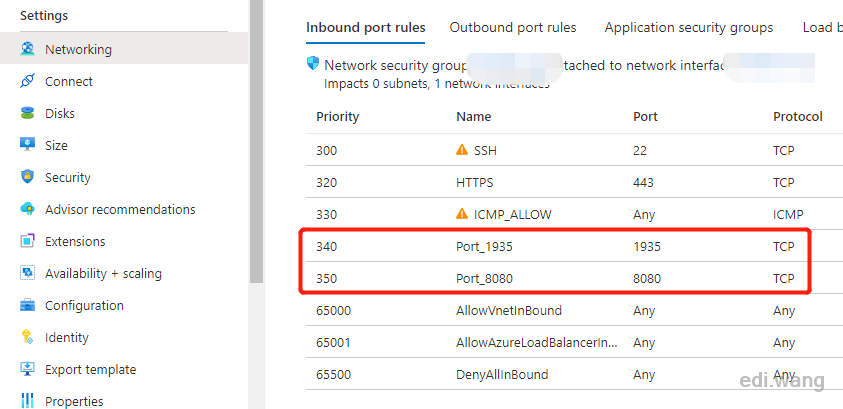Viewport: 843px width, 409px height.
Task: Click the warning icon beside ICMP_ALLOW
Action: [462, 214]
